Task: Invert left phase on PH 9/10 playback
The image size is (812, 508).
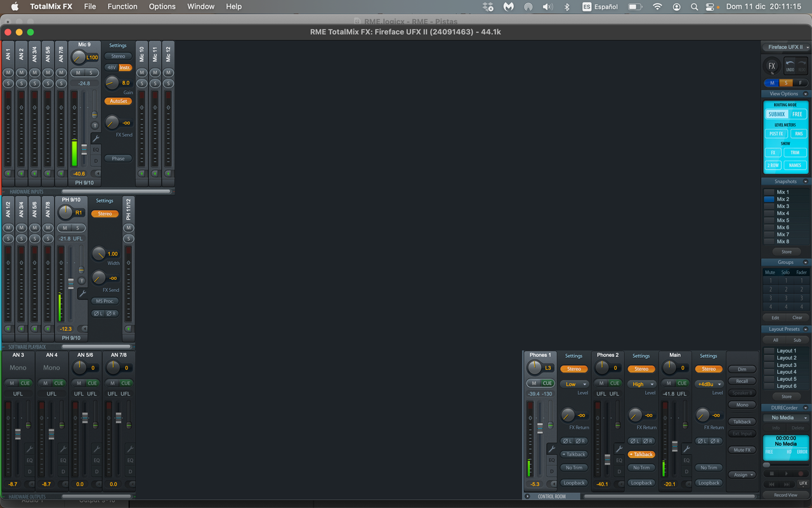Action: (x=98, y=313)
